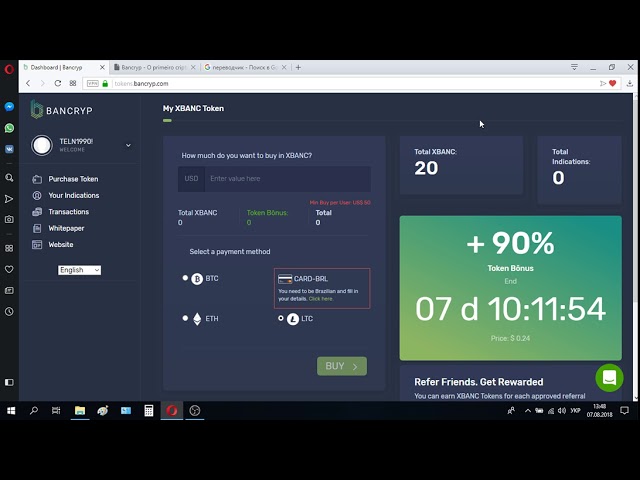Open Task View on the taskbar
The image size is (640, 480).
pos(56,411)
